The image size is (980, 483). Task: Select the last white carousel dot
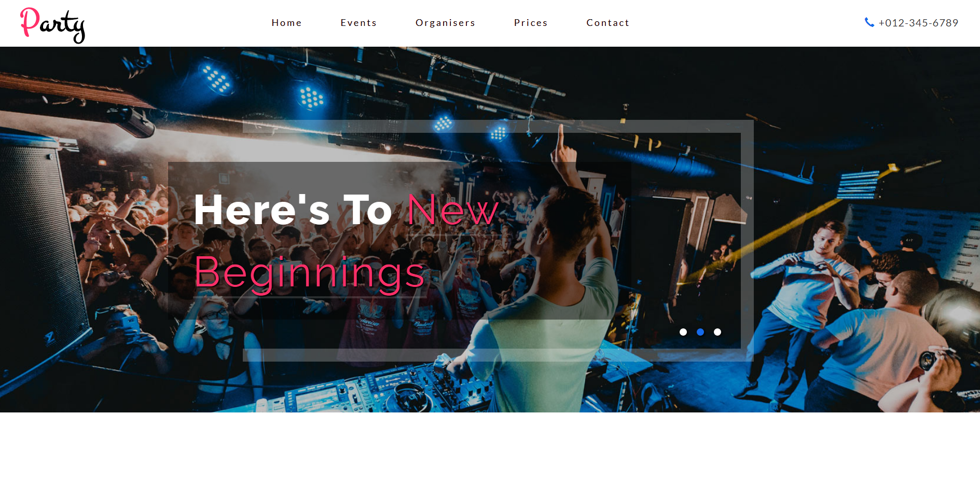click(x=717, y=332)
